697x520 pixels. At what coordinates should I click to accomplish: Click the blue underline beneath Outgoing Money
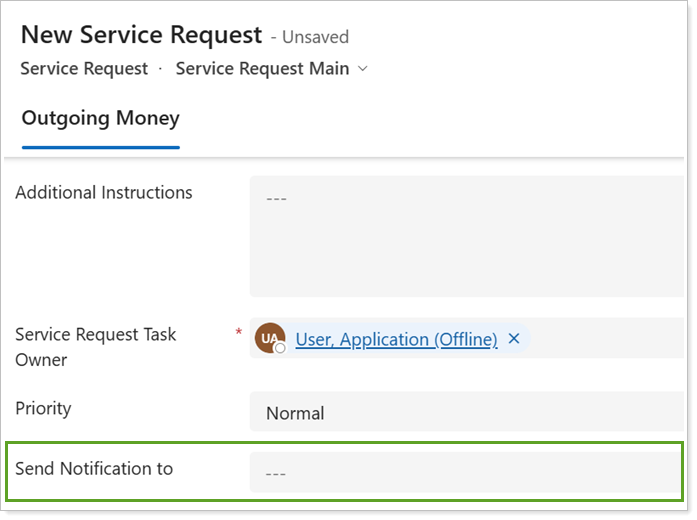point(100,147)
